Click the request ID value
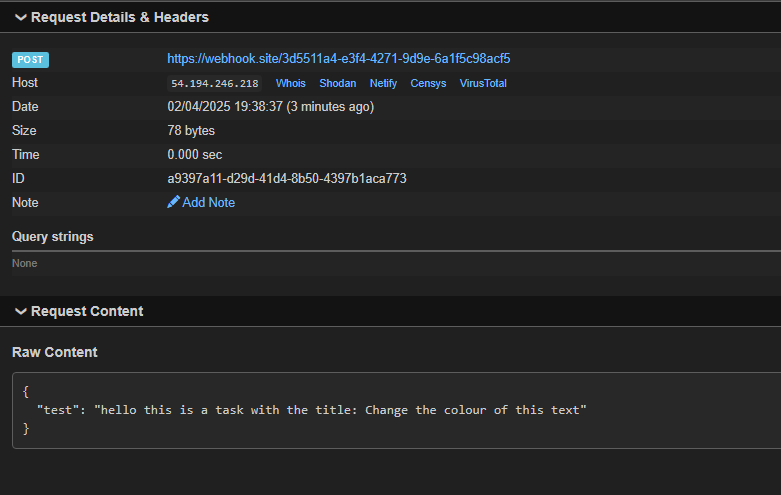 pyautogui.click(x=287, y=179)
